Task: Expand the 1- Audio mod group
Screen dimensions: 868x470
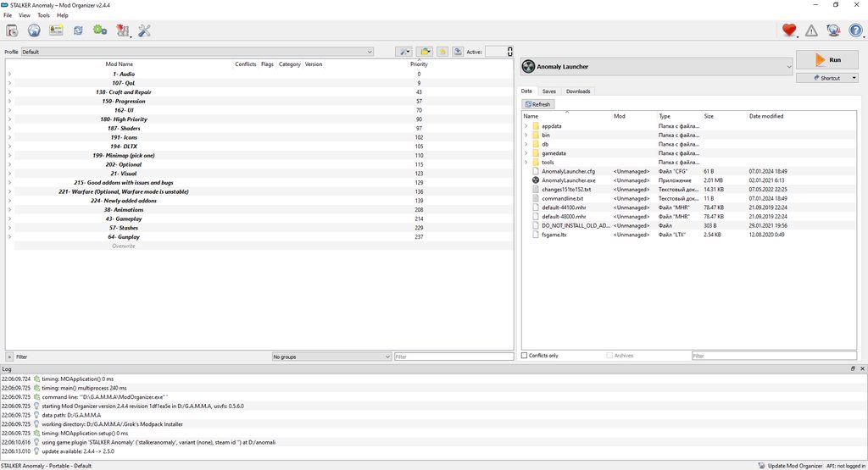Action: (9, 74)
